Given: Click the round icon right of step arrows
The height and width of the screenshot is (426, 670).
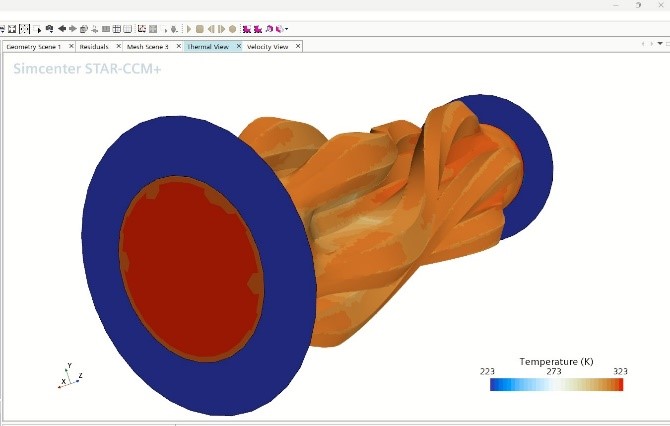Looking at the screenshot, I should [232, 29].
